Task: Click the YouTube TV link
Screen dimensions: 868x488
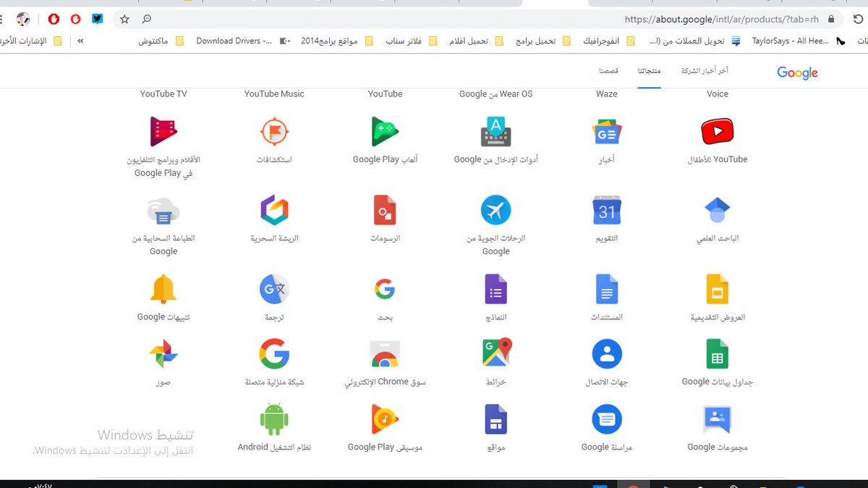Action: click(x=163, y=93)
